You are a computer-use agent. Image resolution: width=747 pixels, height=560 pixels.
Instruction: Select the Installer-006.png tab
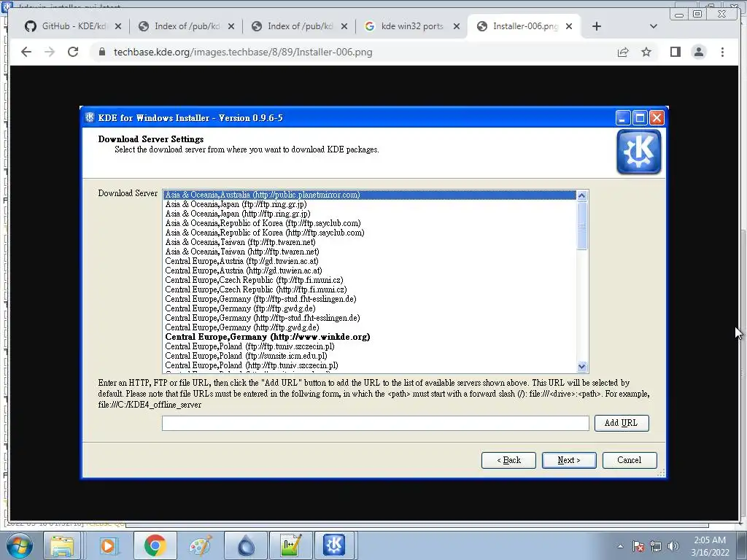pyautogui.click(x=518, y=26)
